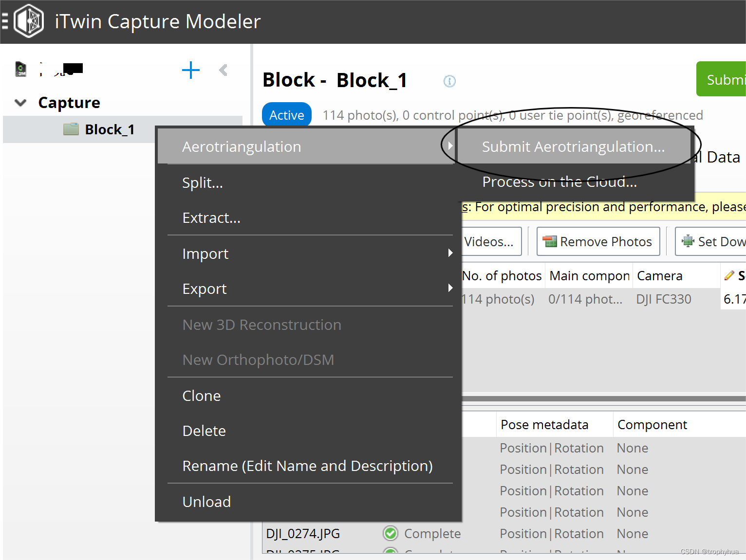Click Complete status of DJI_0274.JPG

(432, 534)
